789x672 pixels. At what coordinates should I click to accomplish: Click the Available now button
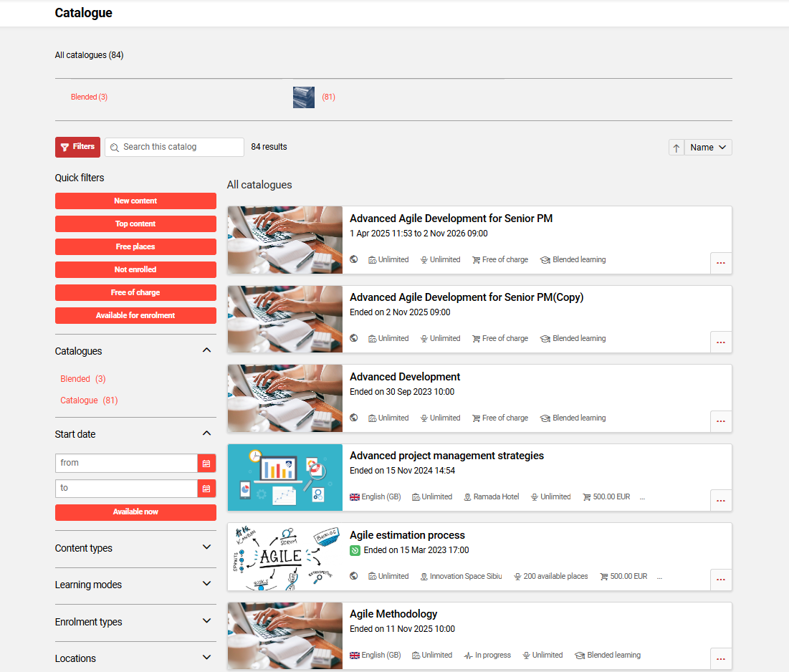(x=135, y=512)
